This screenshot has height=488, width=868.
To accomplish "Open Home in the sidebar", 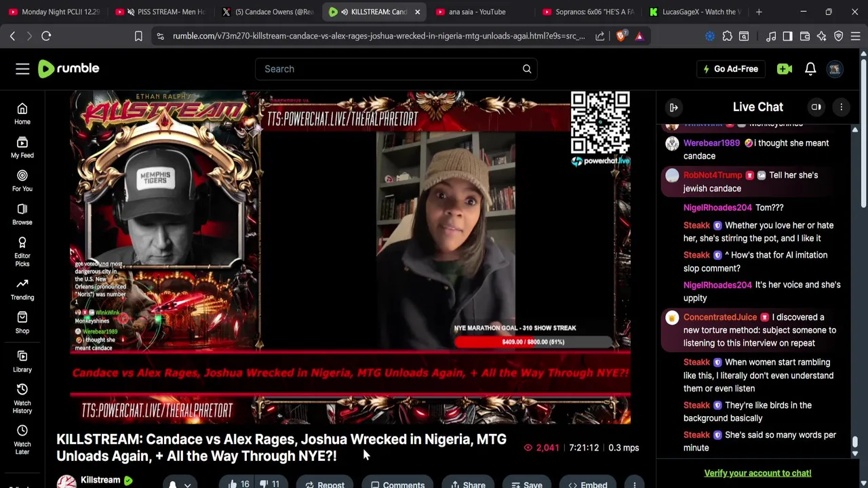I will pyautogui.click(x=22, y=114).
